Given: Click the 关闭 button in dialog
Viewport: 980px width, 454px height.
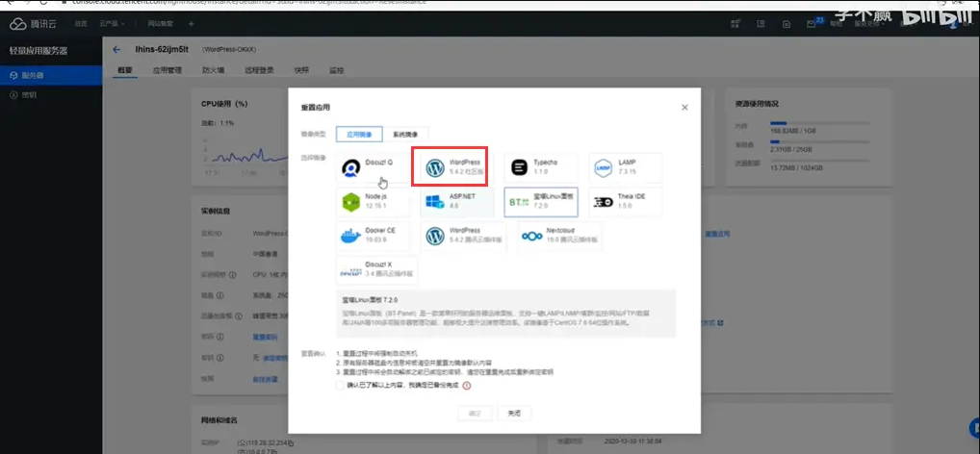Looking at the screenshot, I should click(514, 414).
